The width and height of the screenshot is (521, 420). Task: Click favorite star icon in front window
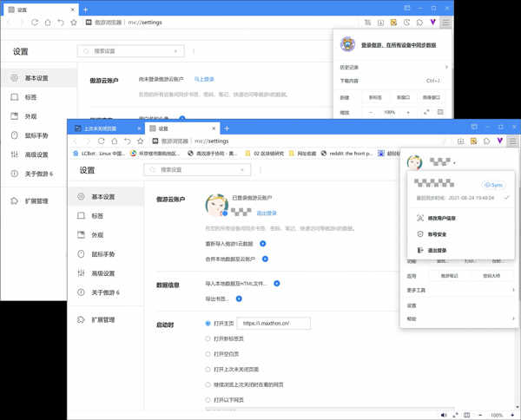(140, 141)
